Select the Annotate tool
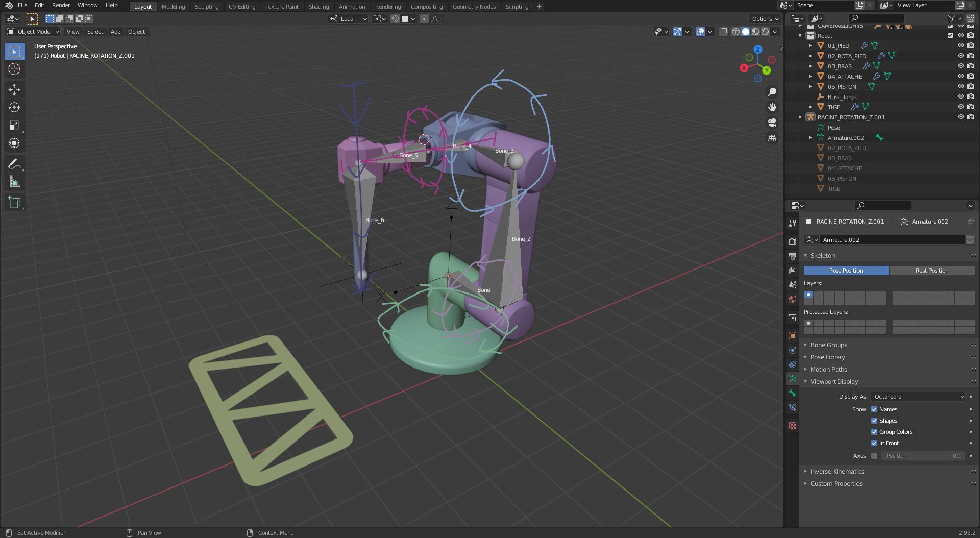Screen dimensions: 980x538 click(14, 164)
